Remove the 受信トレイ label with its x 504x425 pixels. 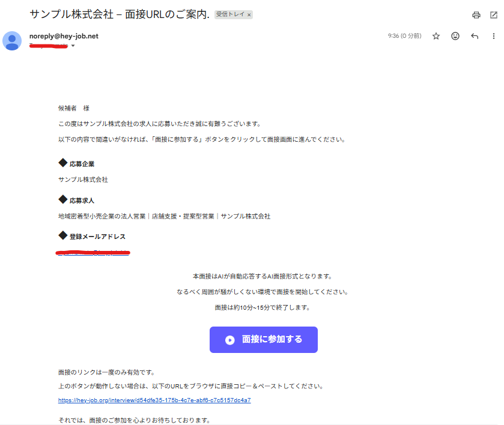click(249, 14)
